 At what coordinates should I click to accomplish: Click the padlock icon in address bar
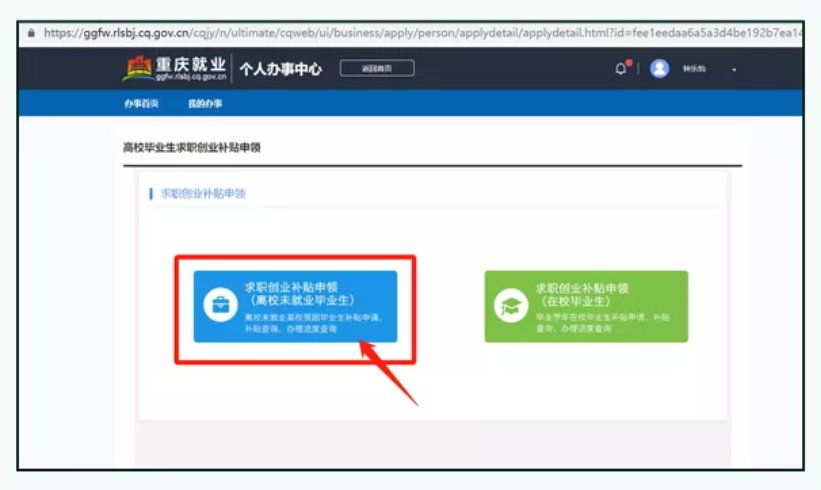point(31,33)
